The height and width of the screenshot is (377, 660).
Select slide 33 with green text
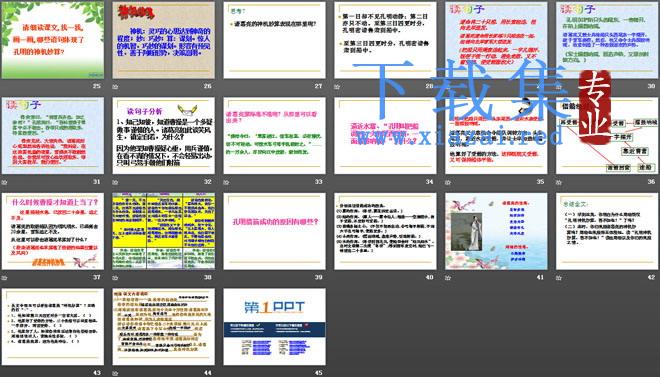click(274, 135)
